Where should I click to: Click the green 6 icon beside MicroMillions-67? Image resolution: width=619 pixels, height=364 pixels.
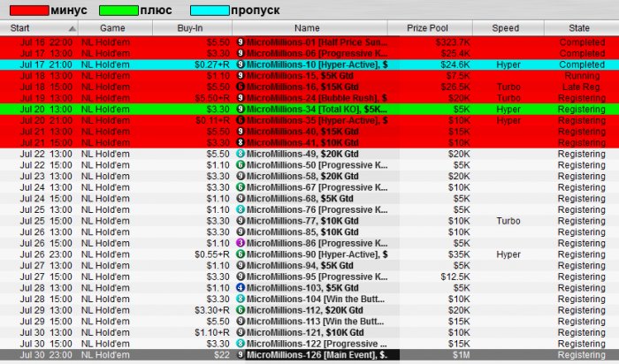pos(241,187)
